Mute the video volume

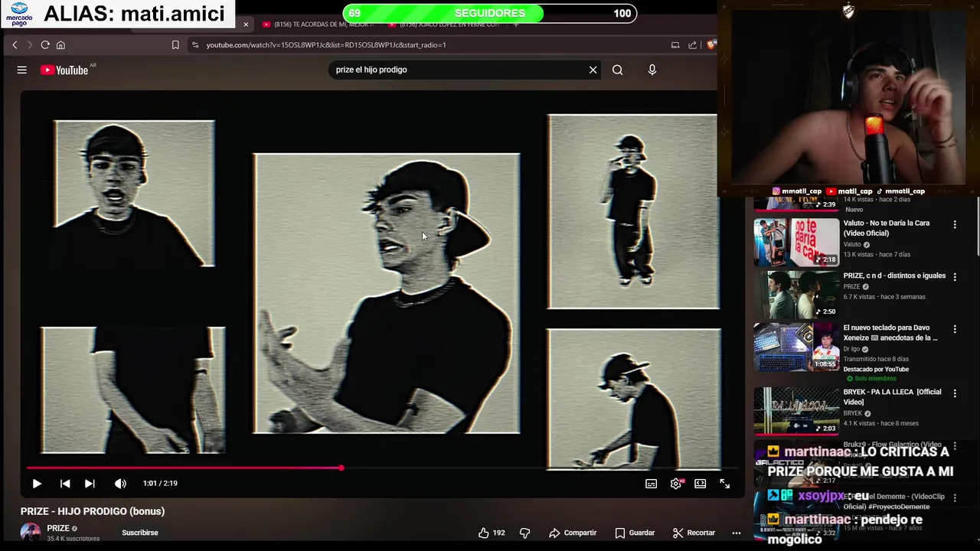[120, 484]
